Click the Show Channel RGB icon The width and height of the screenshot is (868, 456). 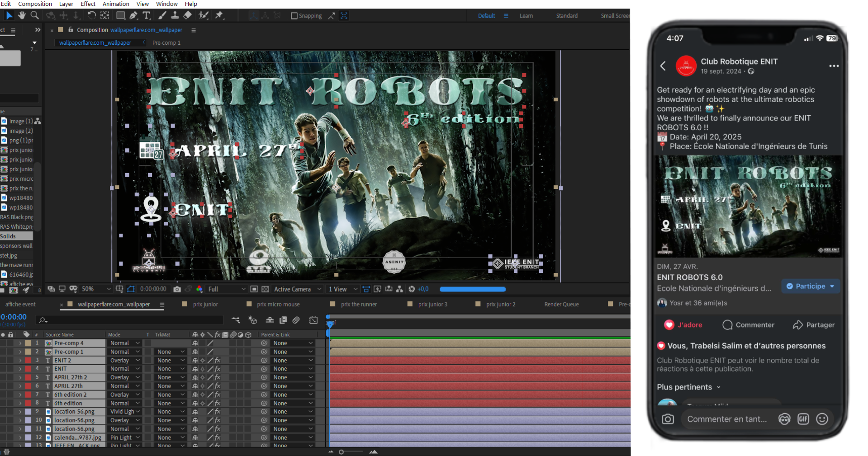(x=199, y=289)
